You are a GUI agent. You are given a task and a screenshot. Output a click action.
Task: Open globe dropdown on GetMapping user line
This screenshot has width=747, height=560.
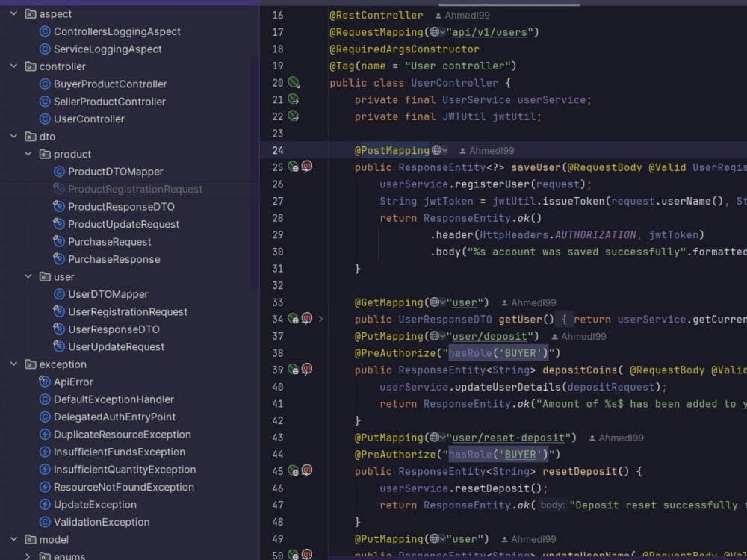pyautogui.click(x=437, y=302)
